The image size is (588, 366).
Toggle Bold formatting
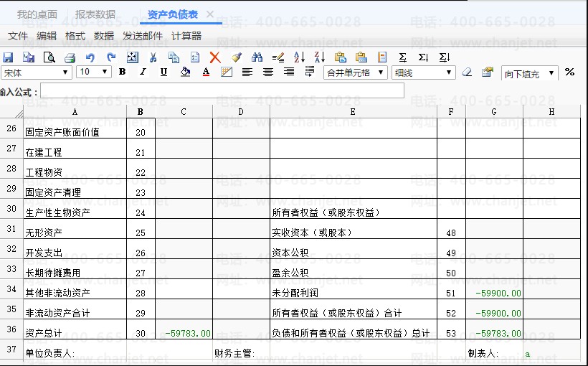122,72
